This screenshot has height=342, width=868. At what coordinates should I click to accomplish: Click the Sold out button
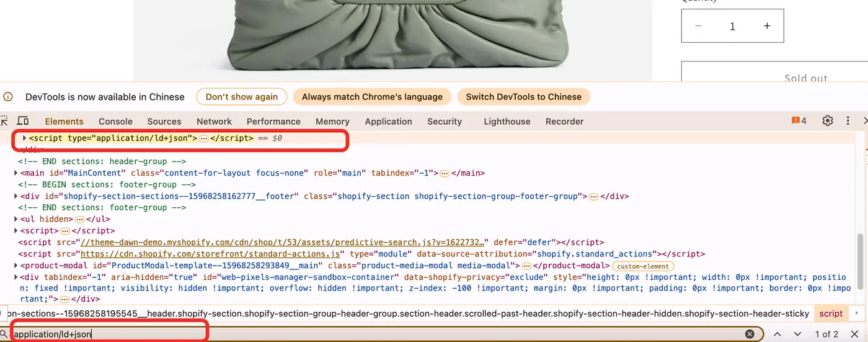(774, 71)
